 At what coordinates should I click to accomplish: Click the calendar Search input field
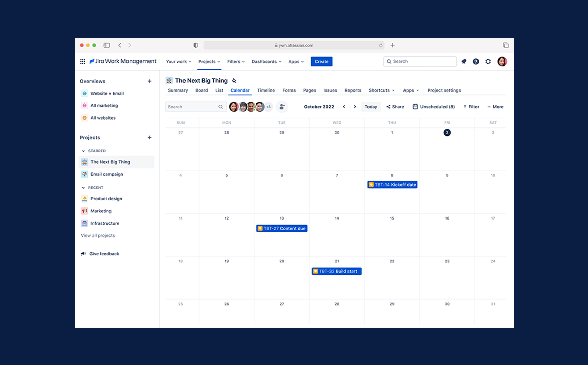coord(195,107)
